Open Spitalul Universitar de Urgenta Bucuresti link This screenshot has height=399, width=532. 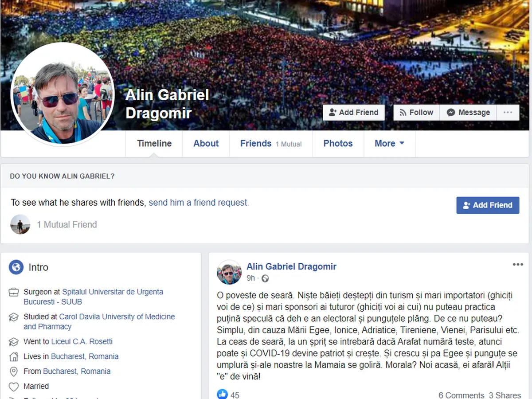[x=94, y=297]
